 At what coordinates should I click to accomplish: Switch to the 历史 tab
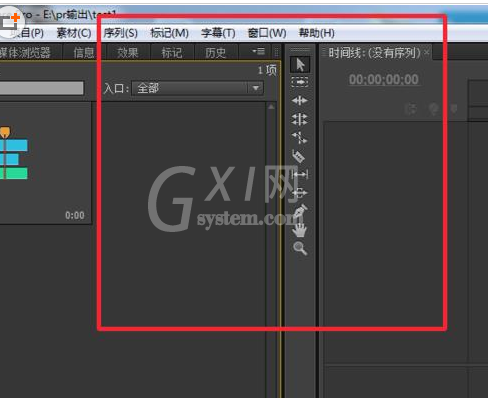pos(215,53)
